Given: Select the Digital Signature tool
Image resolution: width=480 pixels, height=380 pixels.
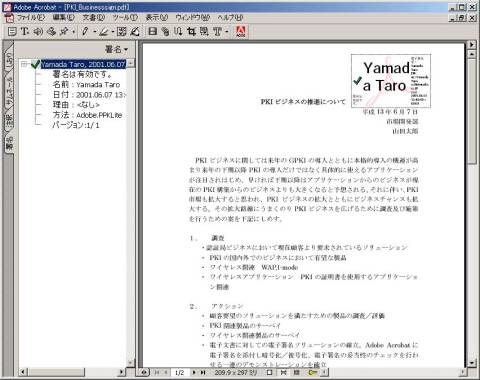Looking at the screenshot, I should [135, 32].
